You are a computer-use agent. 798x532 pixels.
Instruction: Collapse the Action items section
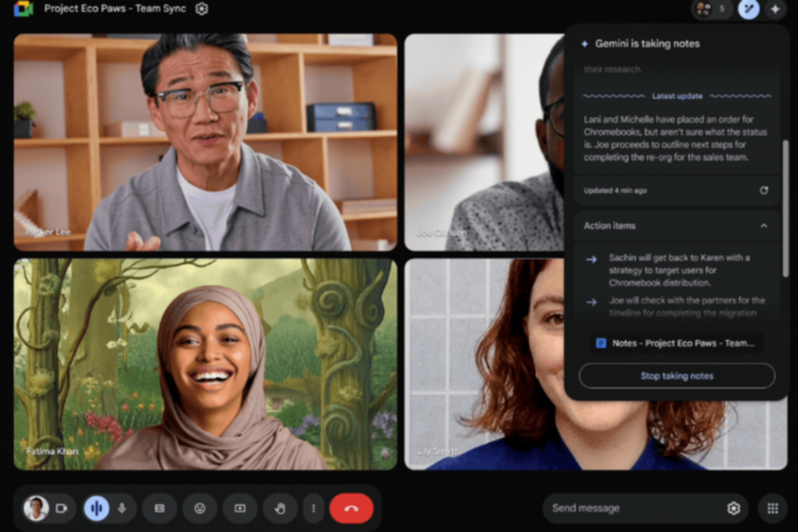[x=764, y=226]
